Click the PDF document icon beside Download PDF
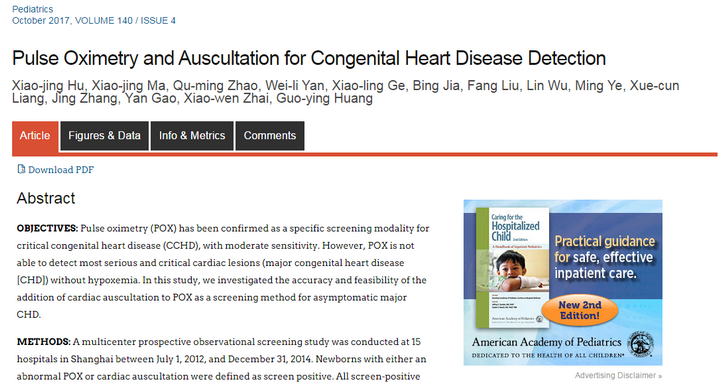The image size is (720, 383). pyautogui.click(x=21, y=169)
